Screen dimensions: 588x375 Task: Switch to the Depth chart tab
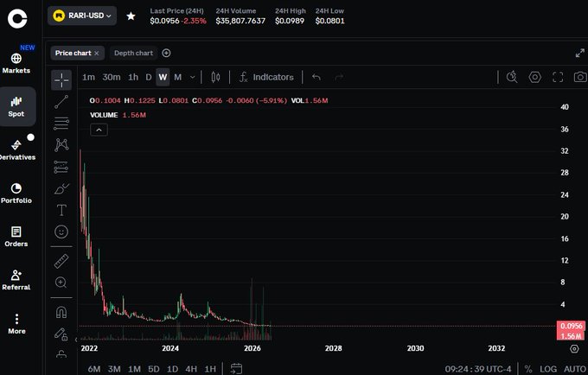click(133, 54)
